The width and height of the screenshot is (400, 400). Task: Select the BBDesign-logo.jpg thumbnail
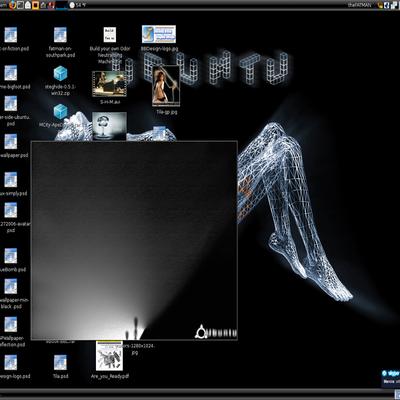pos(159,34)
